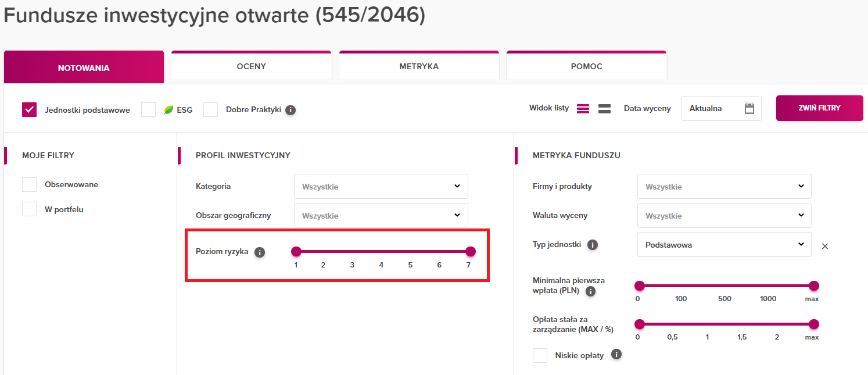
Task: Check the W portfelu checkbox
Action: [30, 209]
